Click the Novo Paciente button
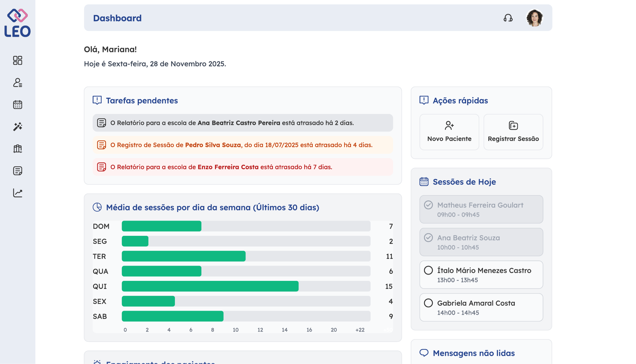This screenshot has height=364, width=636. pyautogui.click(x=449, y=132)
